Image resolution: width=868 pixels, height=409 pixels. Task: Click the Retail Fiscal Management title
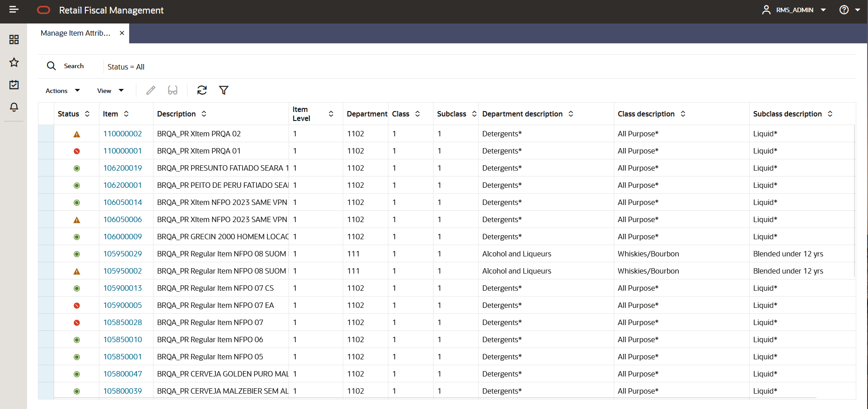tap(111, 10)
